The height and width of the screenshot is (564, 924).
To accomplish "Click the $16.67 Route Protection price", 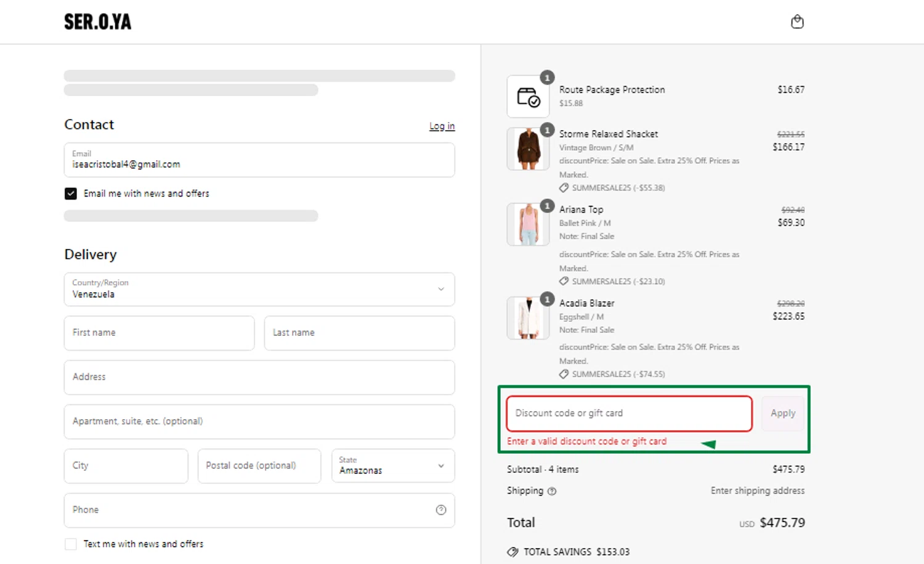I will click(791, 89).
